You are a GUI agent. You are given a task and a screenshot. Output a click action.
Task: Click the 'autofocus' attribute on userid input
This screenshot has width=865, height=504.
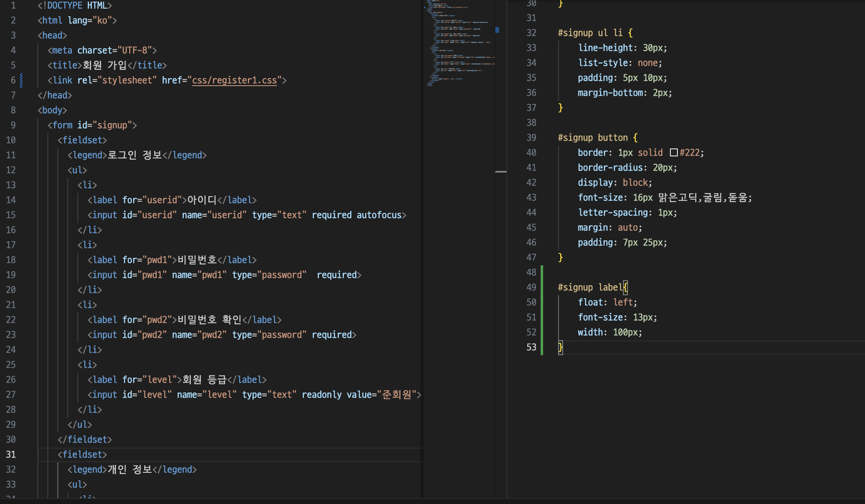[x=379, y=215]
